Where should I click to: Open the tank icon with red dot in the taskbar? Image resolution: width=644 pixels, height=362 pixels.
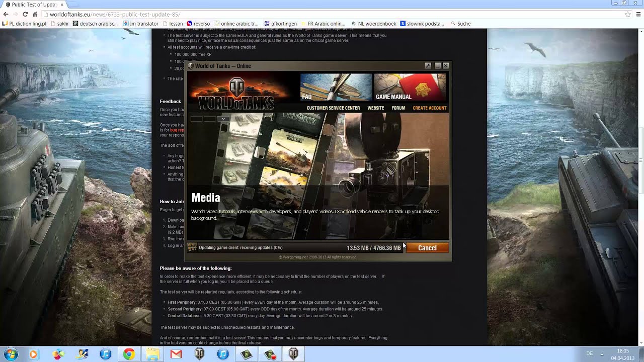coord(270,354)
